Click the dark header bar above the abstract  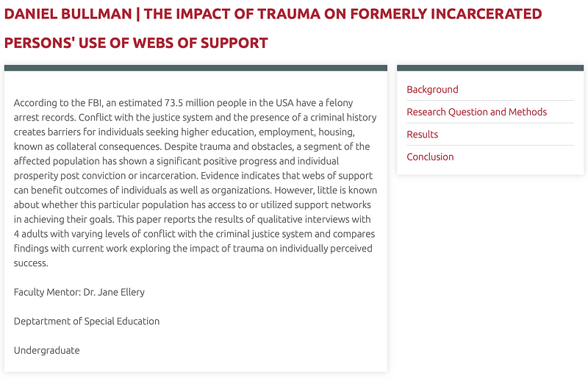pos(196,68)
